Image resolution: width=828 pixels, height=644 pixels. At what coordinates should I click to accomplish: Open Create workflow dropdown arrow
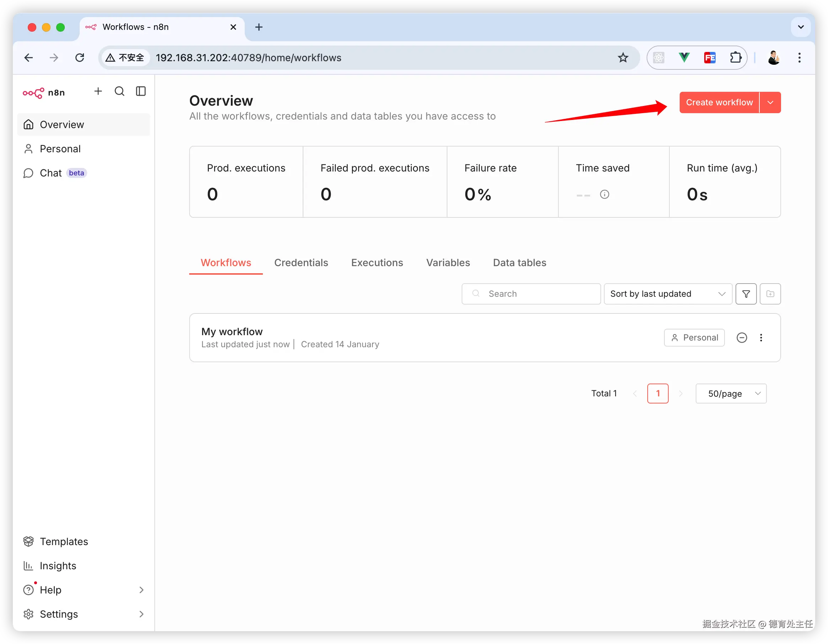[770, 102]
